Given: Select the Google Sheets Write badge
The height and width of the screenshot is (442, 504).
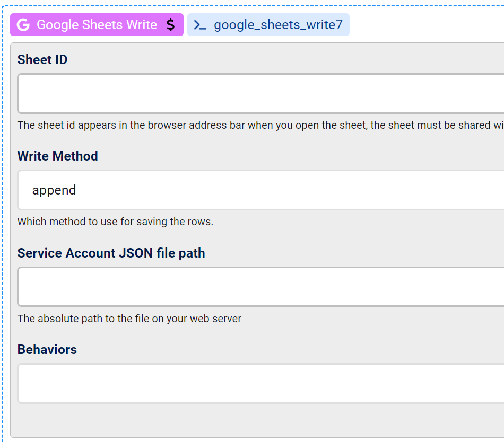Looking at the screenshot, I should click(x=97, y=25).
